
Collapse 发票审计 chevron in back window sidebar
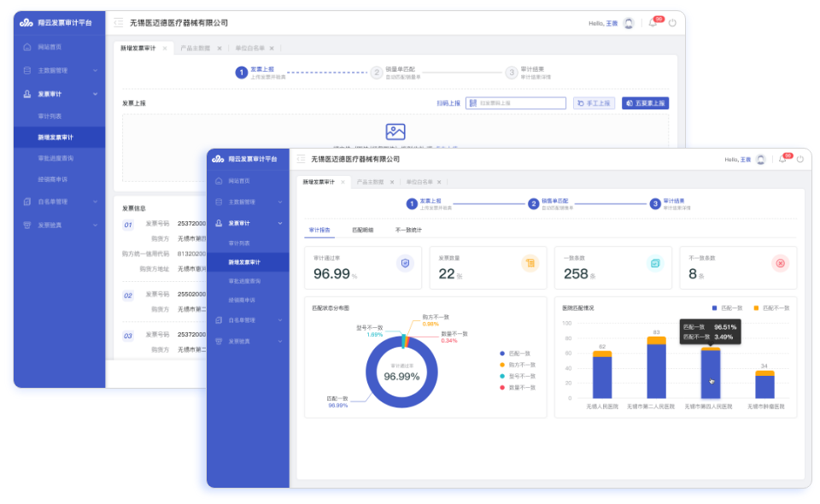(x=95, y=94)
